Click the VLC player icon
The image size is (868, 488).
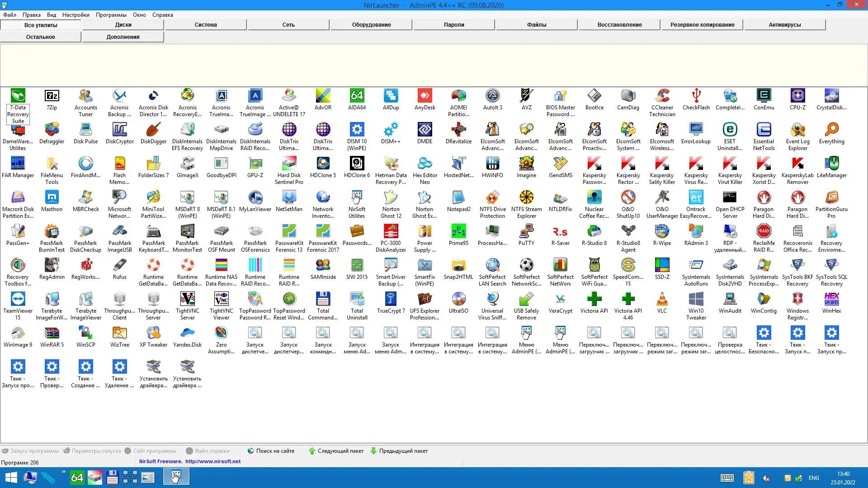[x=662, y=300]
